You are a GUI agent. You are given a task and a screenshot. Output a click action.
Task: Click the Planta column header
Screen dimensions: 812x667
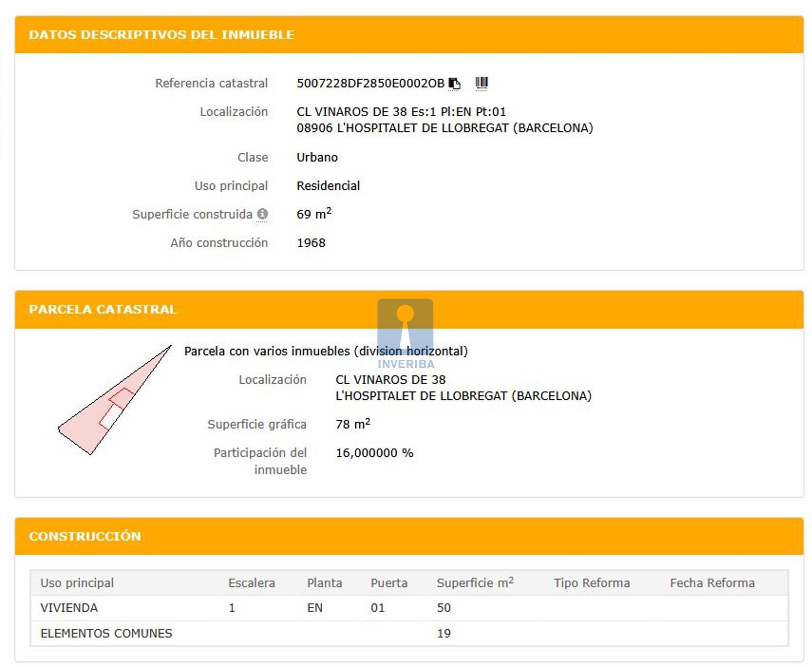pos(324,583)
